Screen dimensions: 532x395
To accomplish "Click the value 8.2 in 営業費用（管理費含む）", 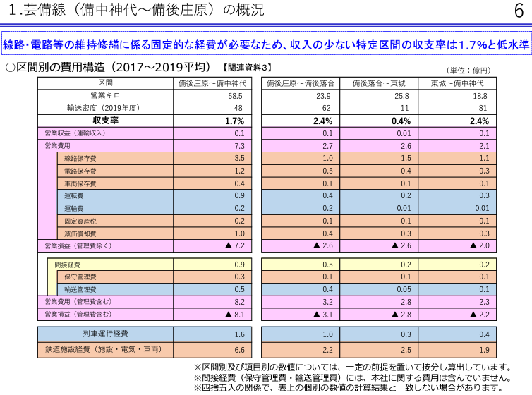I will tap(239, 302).
